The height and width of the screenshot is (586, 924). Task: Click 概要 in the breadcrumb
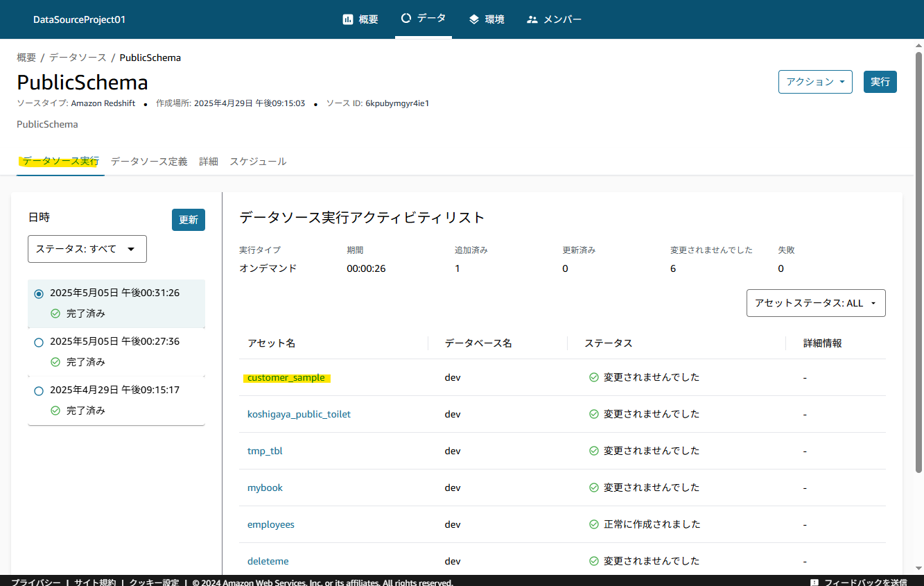pyautogui.click(x=26, y=58)
